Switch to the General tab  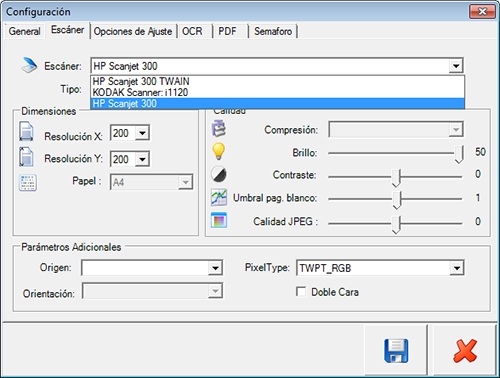click(25, 31)
